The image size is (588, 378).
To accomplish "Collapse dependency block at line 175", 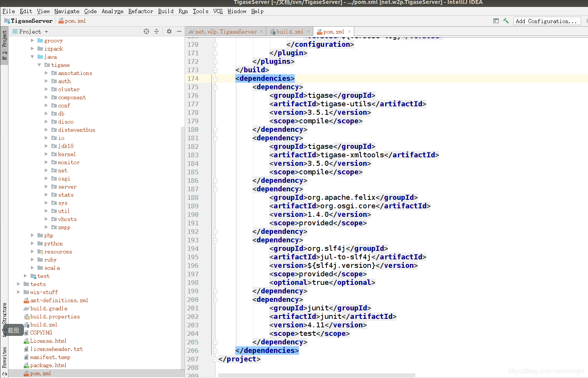I will pos(215,87).
